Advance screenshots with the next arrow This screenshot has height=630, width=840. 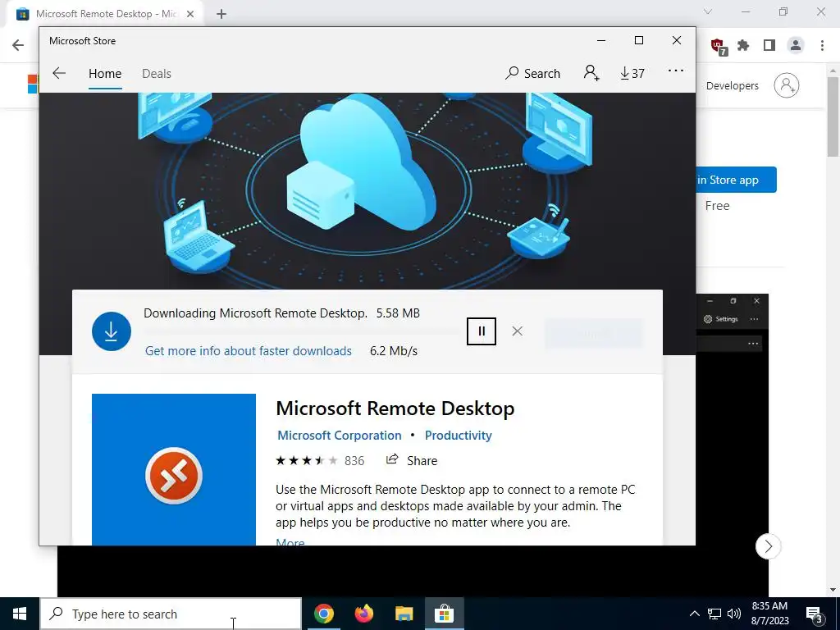click(768, 546)
